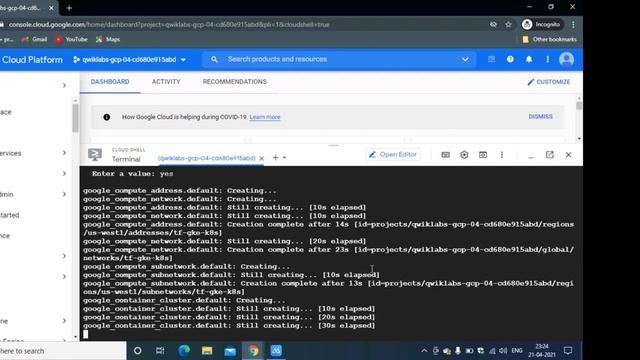Expand the search bar dropdown chevron
Image resolution: width=640 pixels, height=360 pixels.
point(465,60)
